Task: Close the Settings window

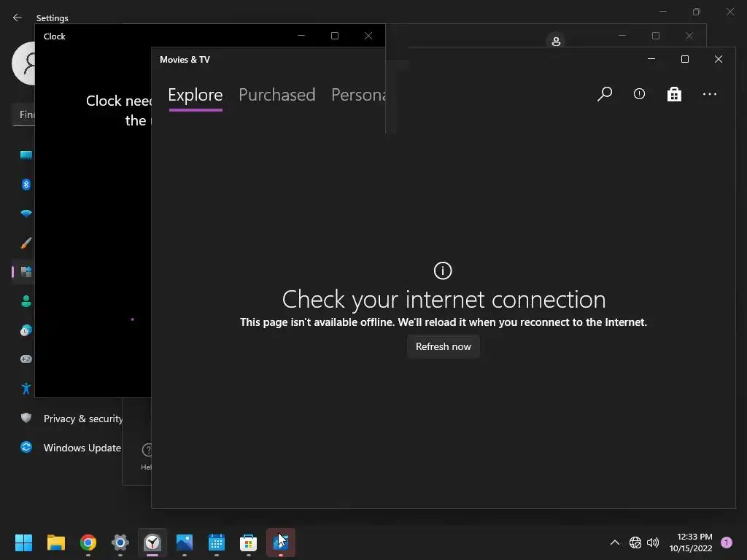Action: (729, 12)
